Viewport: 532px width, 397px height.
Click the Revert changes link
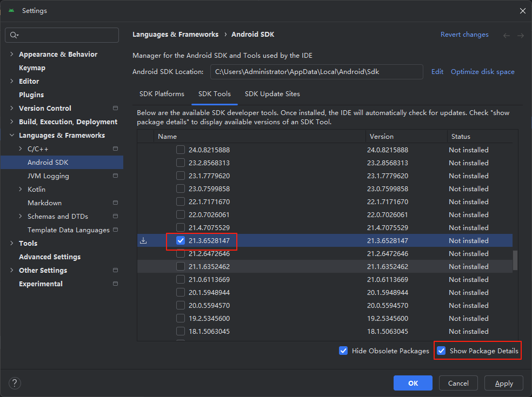tap(464, 35)
